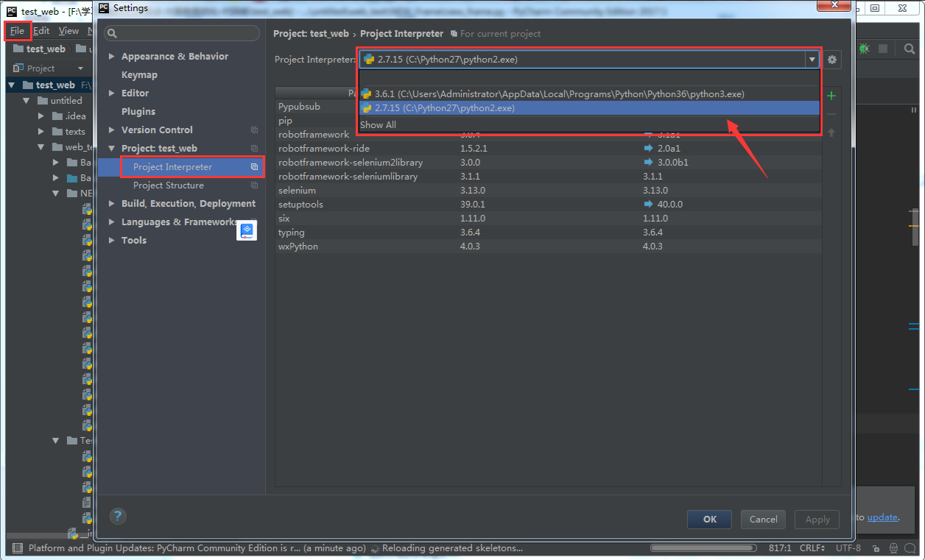Click the copy icon beside Version Control
The image size is (925, 560).
(x=254, y=130)
